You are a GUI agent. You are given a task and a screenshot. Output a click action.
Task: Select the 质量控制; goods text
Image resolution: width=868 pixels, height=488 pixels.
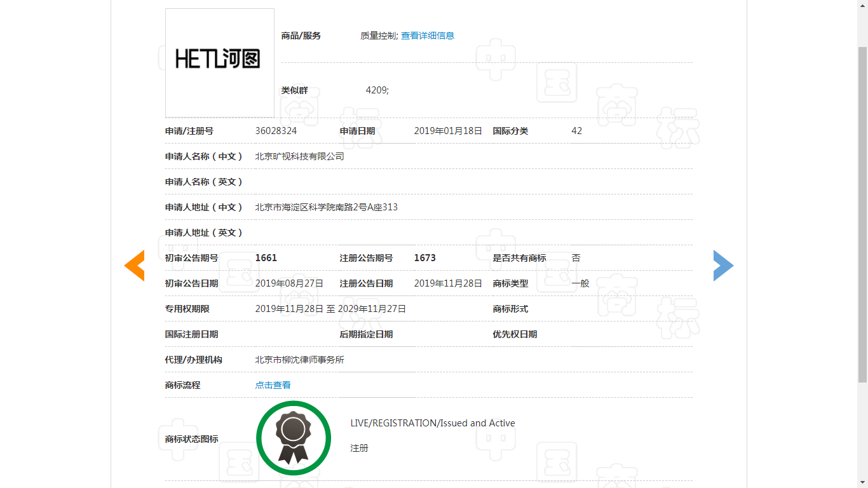tap(379, 36)
